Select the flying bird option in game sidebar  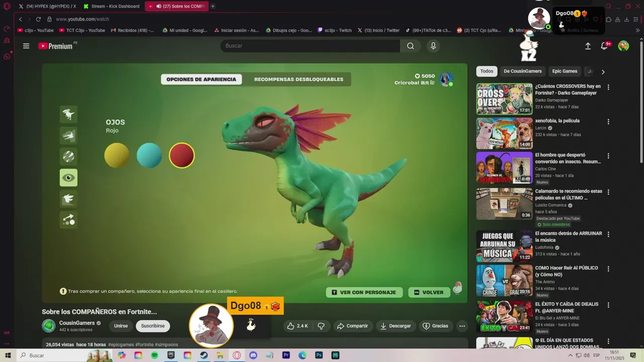pos(68,199)
